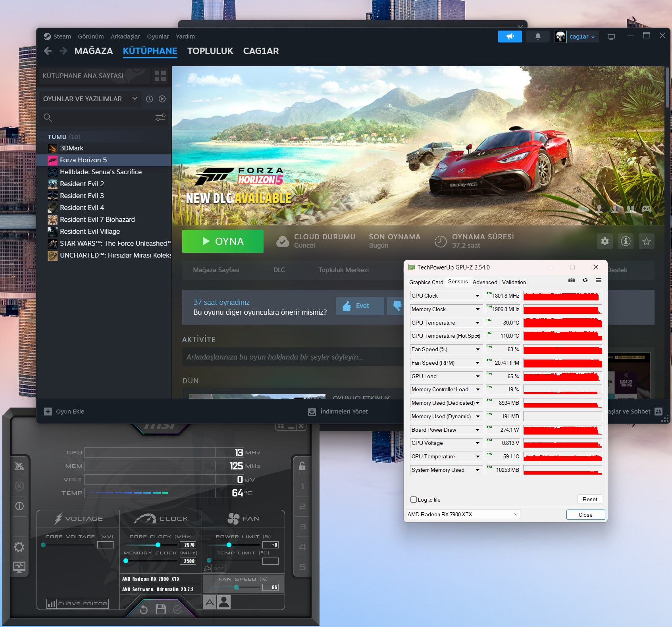672x627 pixels.
Task: Sort library by recent clock icon
Action: pos(149,99)
